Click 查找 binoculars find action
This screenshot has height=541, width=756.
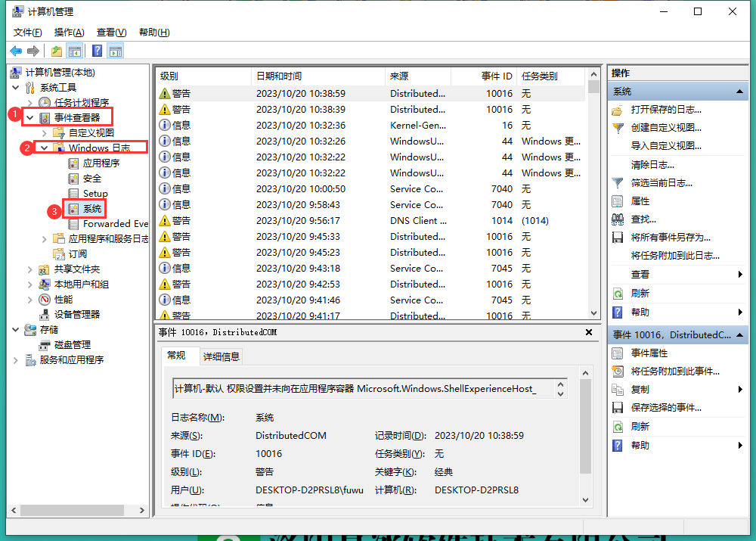[x=643, y=219]
